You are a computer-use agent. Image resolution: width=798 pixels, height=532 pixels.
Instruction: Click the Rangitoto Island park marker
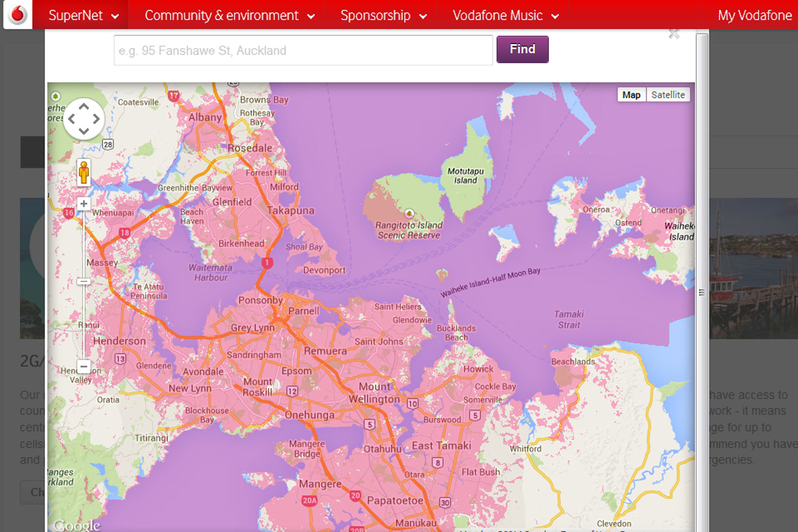pyautogui.click(x=409, y=213)
